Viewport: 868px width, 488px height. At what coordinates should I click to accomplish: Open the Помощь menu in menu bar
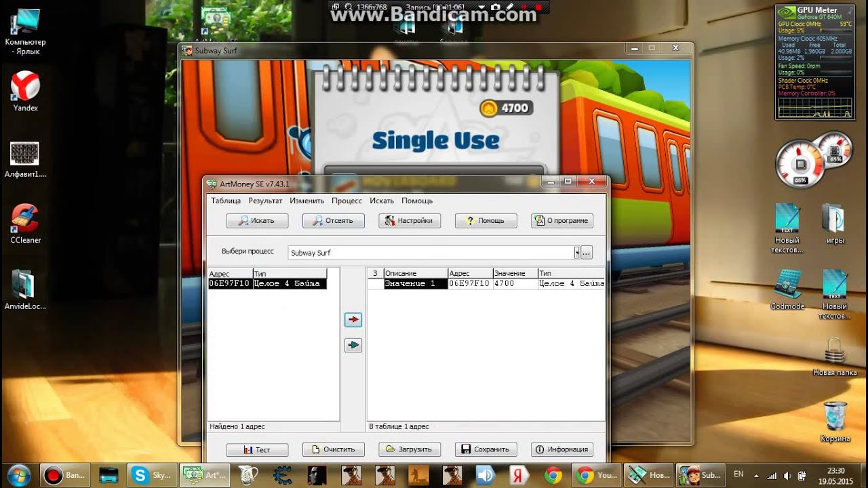[417, 201]
